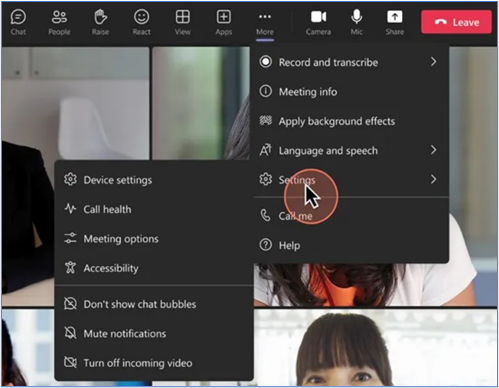The image size is (499, 388).
Task: Open the React emoji picker
Action: (141, 22)
